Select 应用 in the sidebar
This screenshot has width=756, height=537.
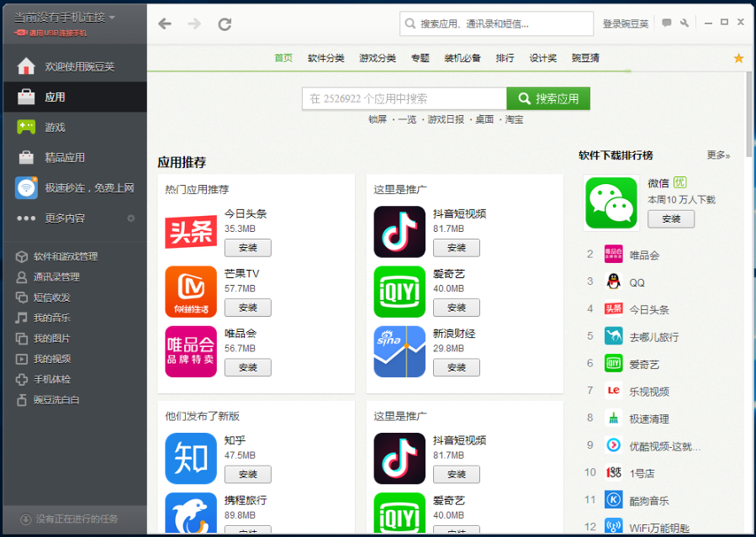(x=75, y=97)
